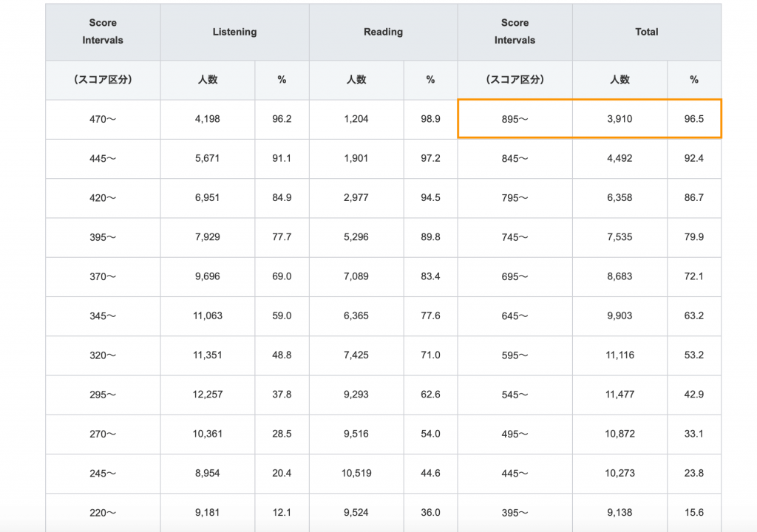This screenshot has width=757, height=532.
Task: Click the Total column header
Action: point(646,32)
